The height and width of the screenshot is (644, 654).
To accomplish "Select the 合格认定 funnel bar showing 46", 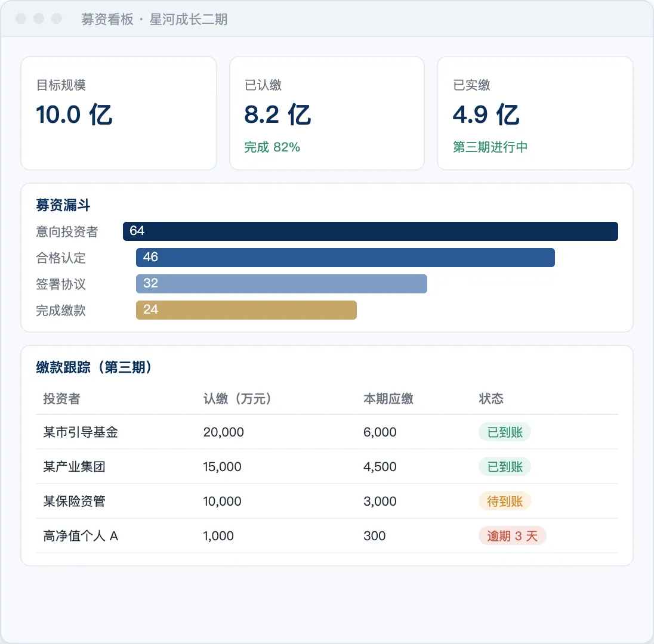I will pos(345,258).
